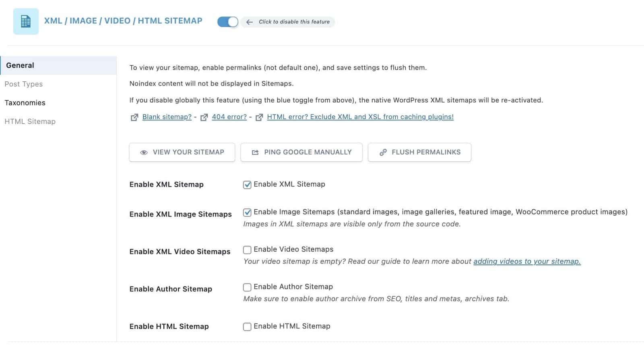
Task: Uncheck Enable XML Sitemap checkbox
Action: 247,185
